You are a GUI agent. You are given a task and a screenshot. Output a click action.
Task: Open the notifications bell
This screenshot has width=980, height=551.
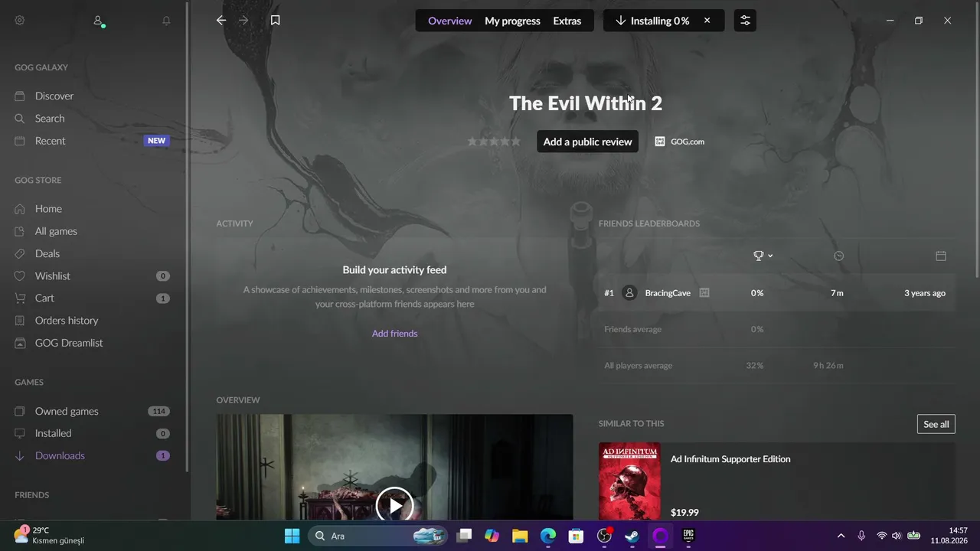click(x=166, y=21)
